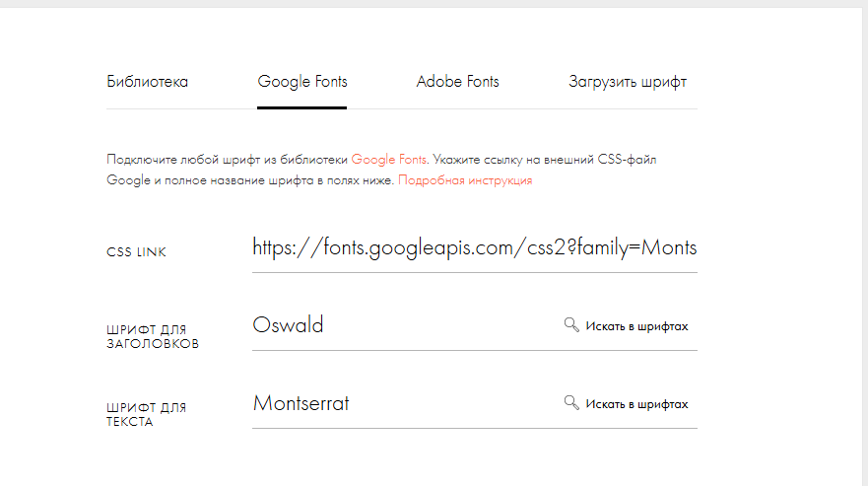Click Искать в шрифтах next to Montserrat
The height and width of the screenshot is (486, 868).
(x=636, y=404)
